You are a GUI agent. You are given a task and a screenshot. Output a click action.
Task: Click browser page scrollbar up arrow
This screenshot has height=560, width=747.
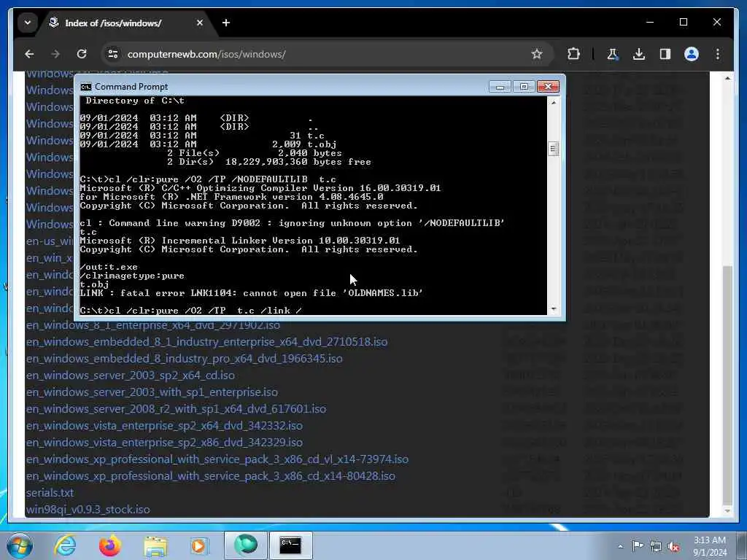pos(727,78)
